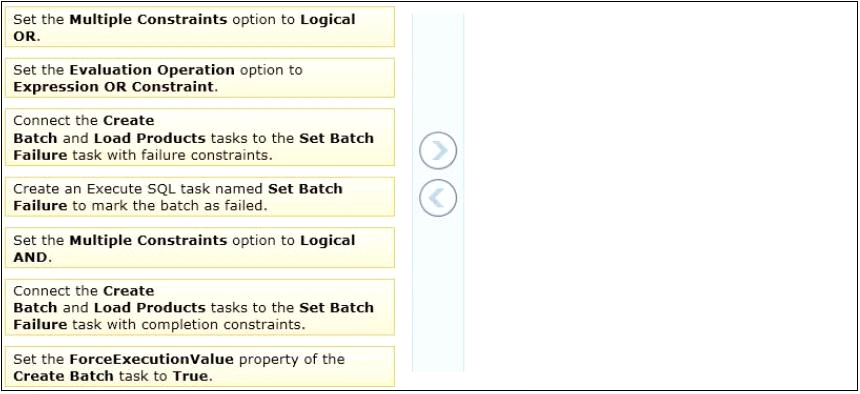
Task: Select the Evaluation Operation Expression OR Constraint step
Action: 200,78
